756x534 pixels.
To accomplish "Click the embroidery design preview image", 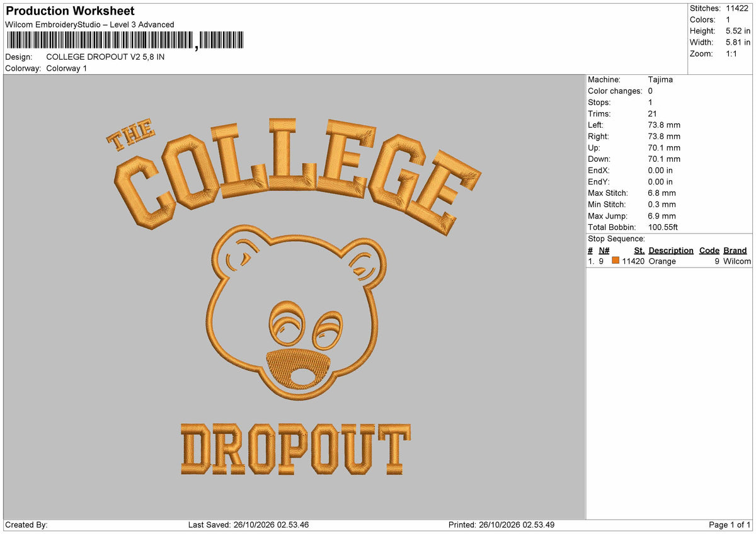I will tap(294, 297).
